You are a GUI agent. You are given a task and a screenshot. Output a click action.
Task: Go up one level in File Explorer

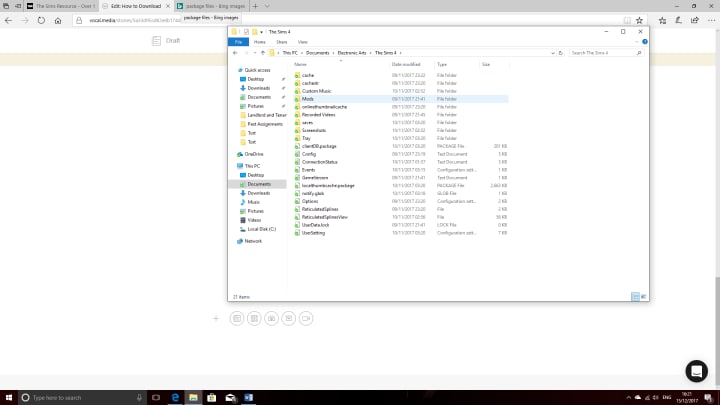(x=263, y=53)
